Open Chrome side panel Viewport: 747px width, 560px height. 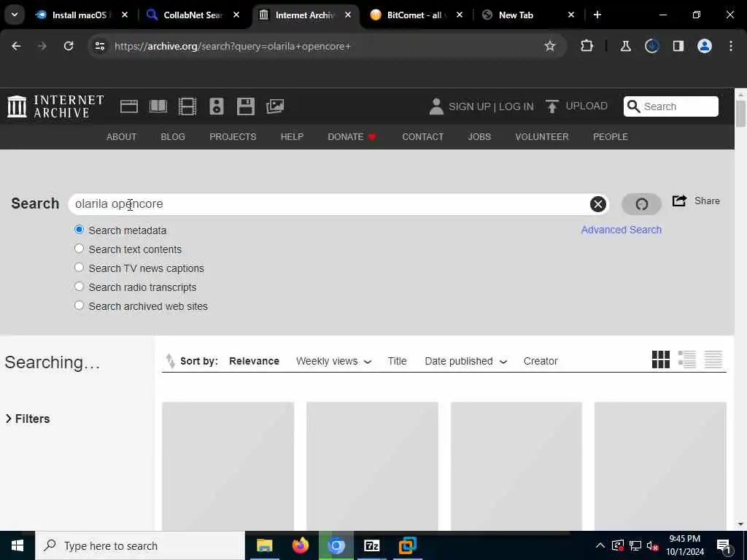tap(678, 46)
